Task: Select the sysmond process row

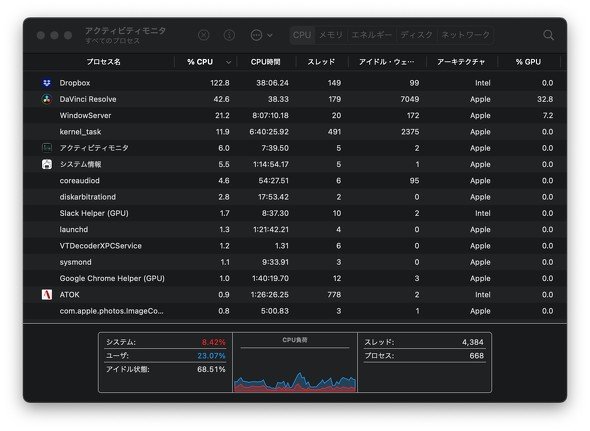Action: point(295,262)
